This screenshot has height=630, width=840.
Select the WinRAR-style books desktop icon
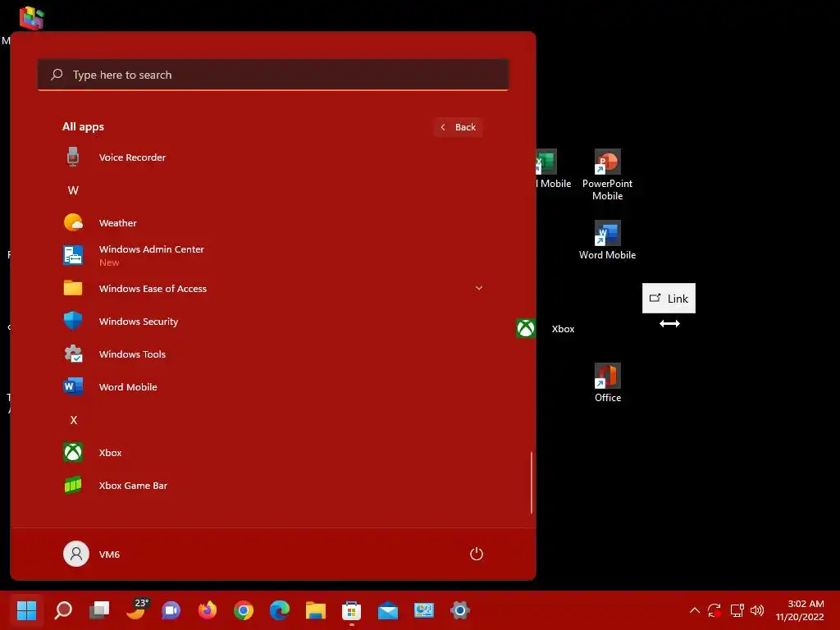tap(31, 18)
